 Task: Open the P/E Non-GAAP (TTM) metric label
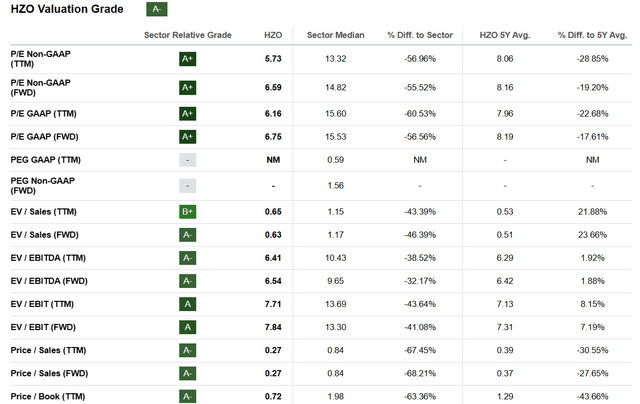pyautogui.click(x=40, y=59)
